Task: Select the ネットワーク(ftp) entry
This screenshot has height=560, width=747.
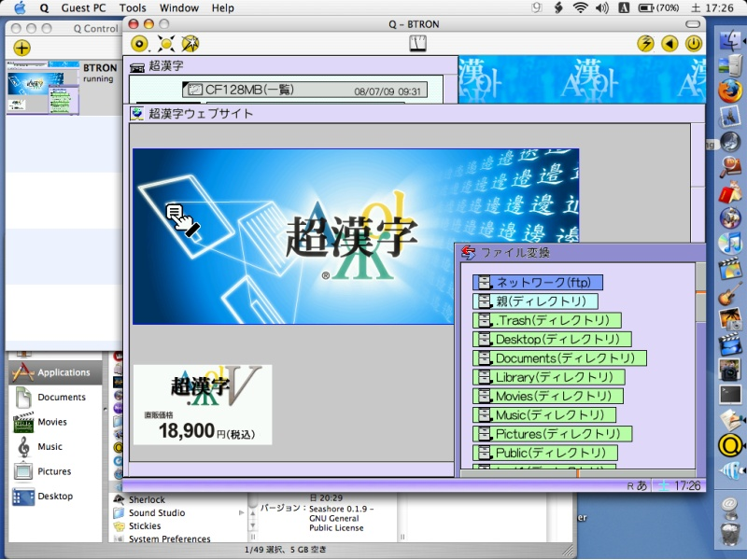Action: [x=538, y=282]
